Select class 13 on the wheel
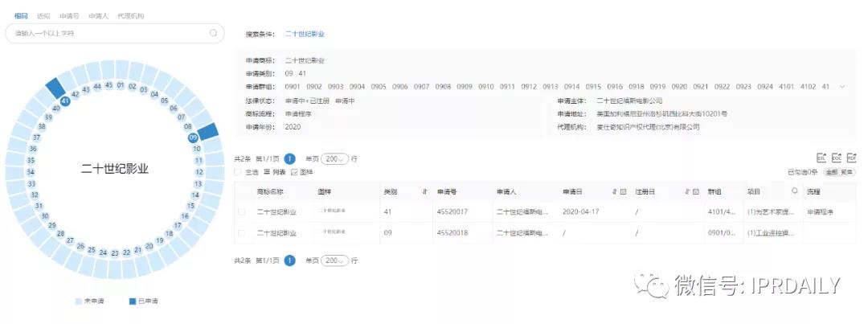 [x=199, y=184]
